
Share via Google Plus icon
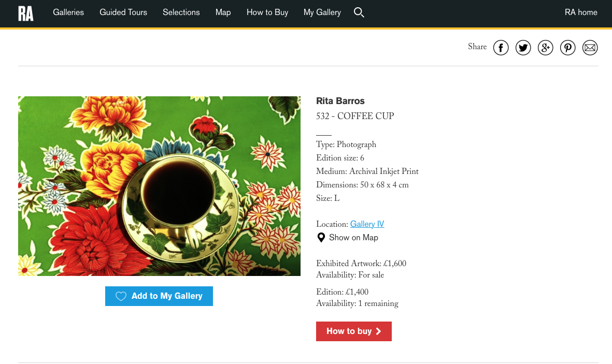click(545, 48)
